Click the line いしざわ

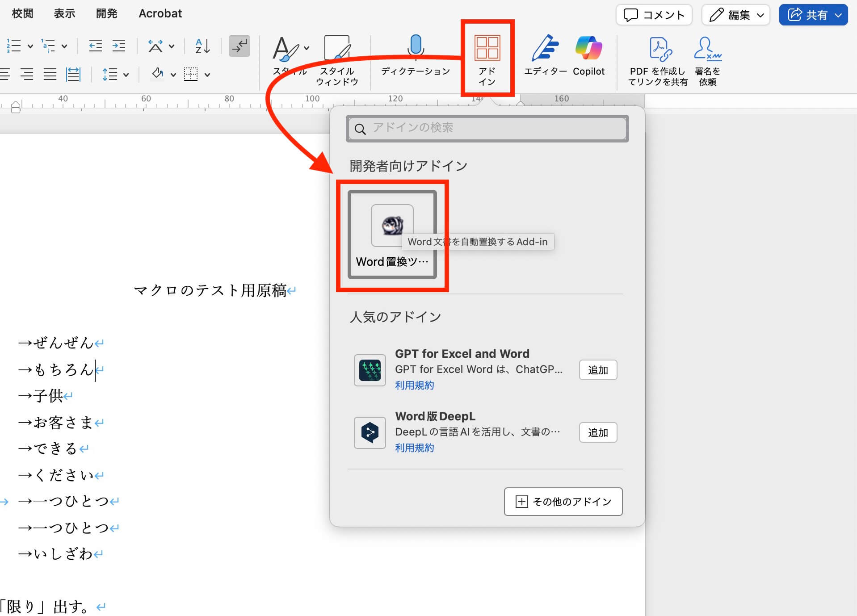(63, 554)
